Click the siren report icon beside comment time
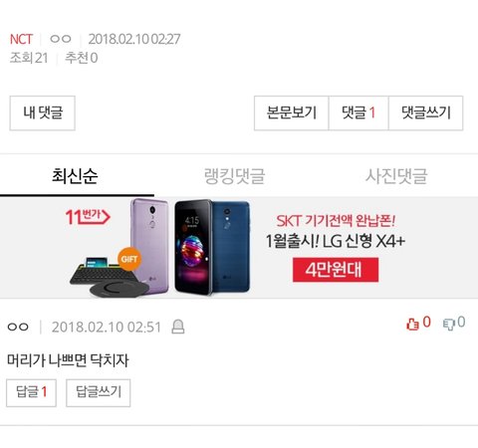 point(178,327)
